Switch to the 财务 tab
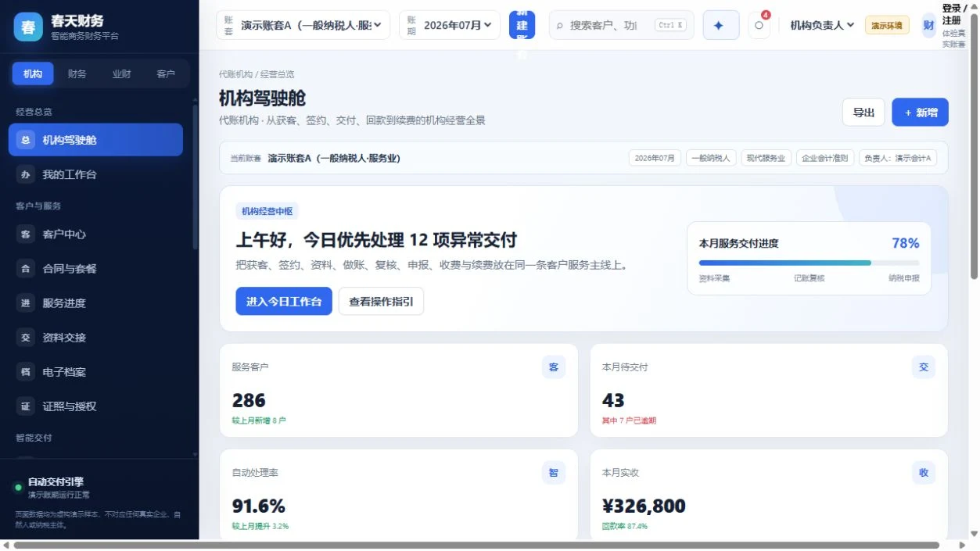 (77, 73)
